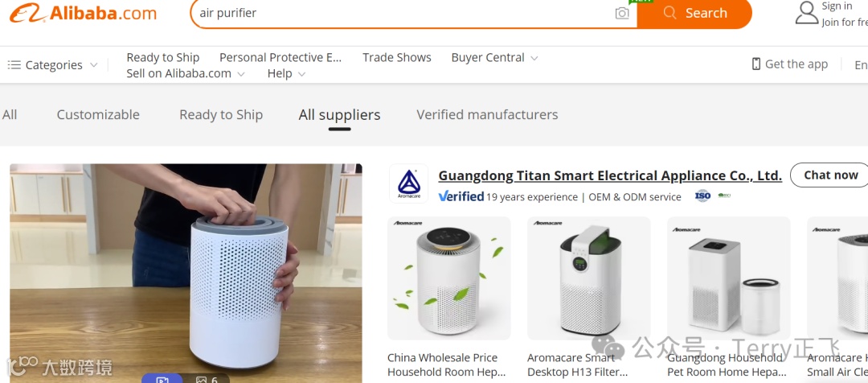
Task: Click the air purifier search field
Action: pos(404,14)
